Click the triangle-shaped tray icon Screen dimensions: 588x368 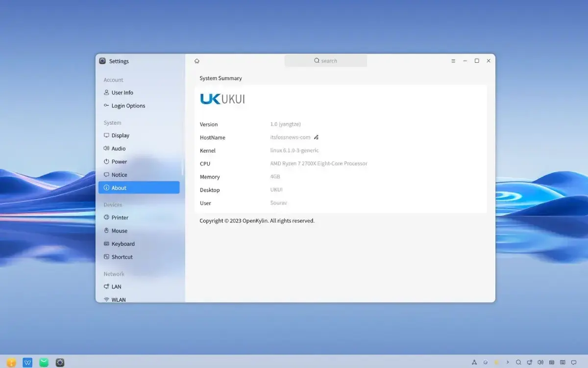click(474, 363)
